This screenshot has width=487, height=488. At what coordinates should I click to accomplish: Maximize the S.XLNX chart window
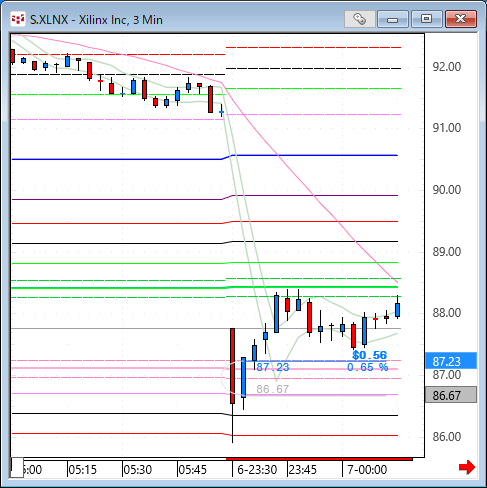tap(426, 19)
